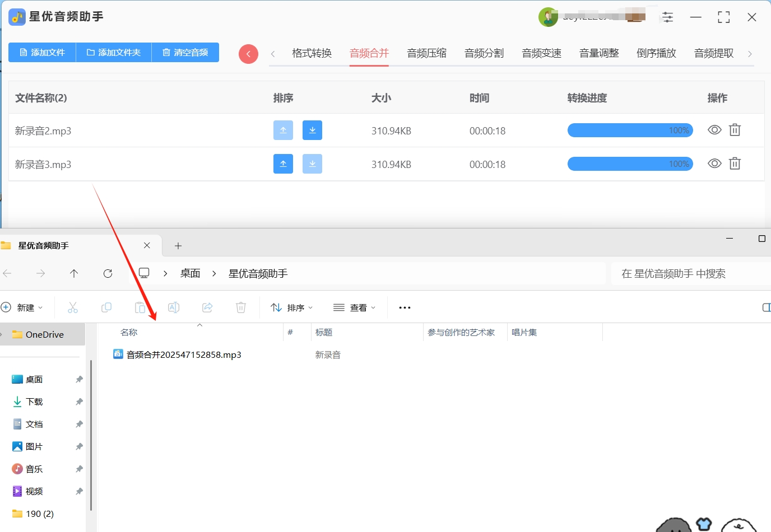Go forward in File Explorer

pyautogui.click(x=40, y=273)
